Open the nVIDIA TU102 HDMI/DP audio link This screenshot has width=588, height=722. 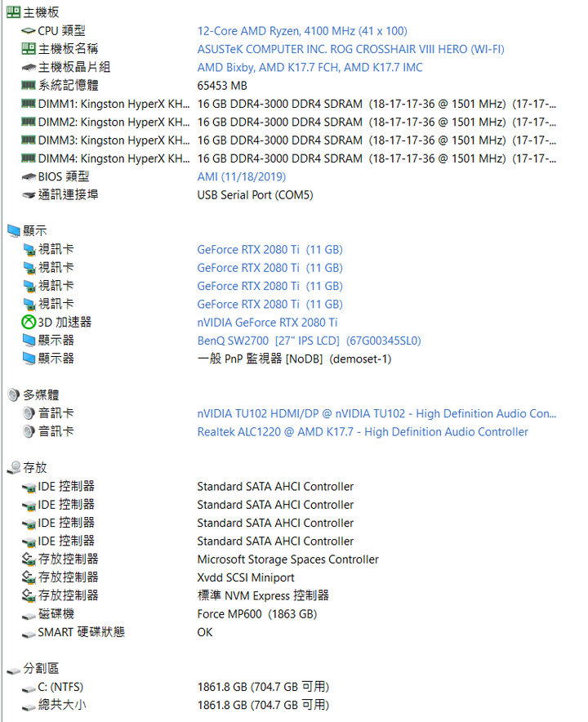pos(376,413)
